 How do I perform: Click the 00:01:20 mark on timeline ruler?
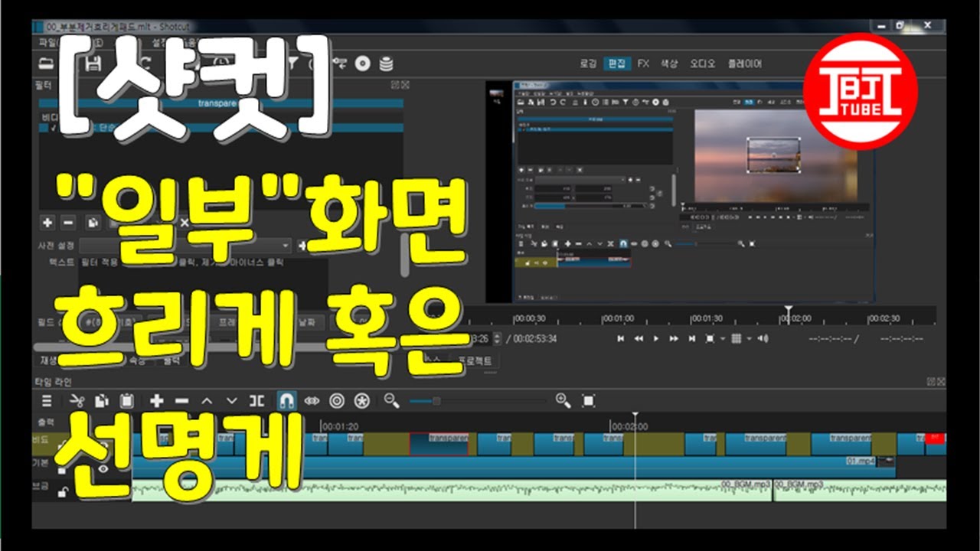341,425
